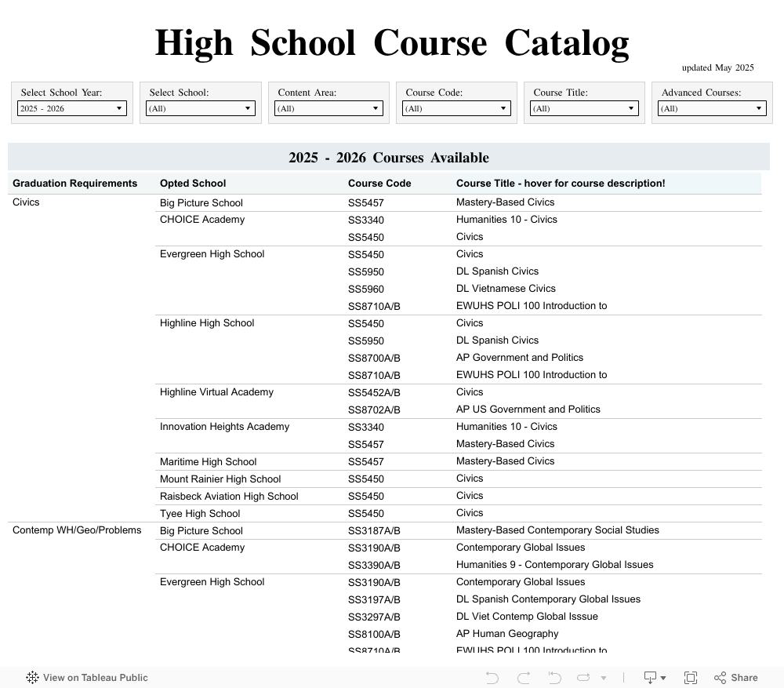Expand the Course Title filter
This screenshot has width=784, height=688.
coord(584,108)
